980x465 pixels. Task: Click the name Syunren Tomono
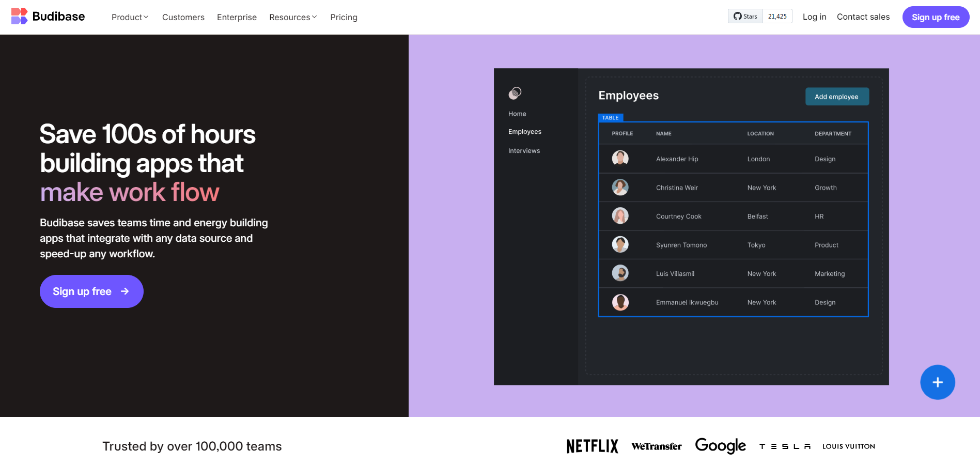(681, 245)
